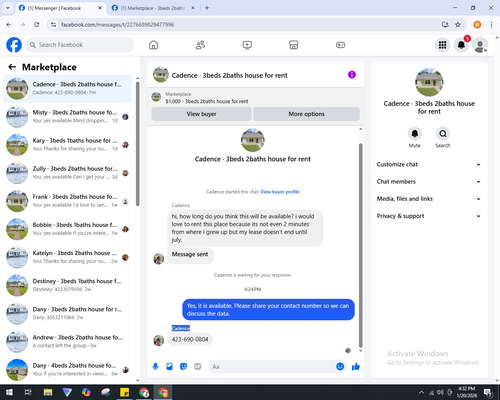Open notifications bell with badge
The height and width of the screenshot is (400, 500).
pyautogui.click(x=461, y=45)
